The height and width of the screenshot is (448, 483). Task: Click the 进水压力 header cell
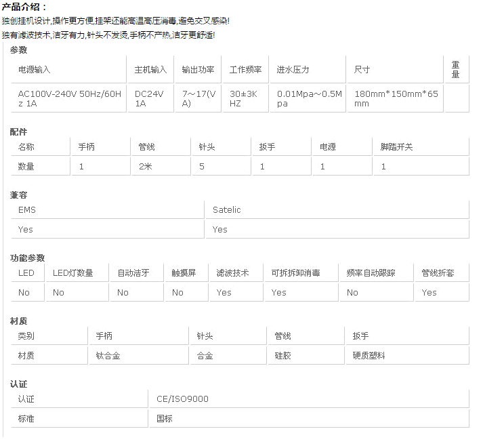308,70
